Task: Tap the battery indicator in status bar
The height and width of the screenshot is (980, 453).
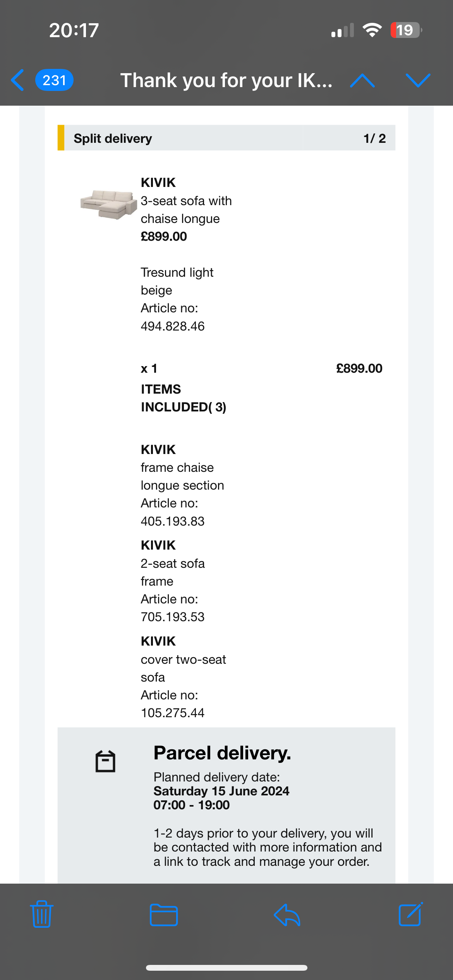Action: pyautogui.click(x=406, y=30)
